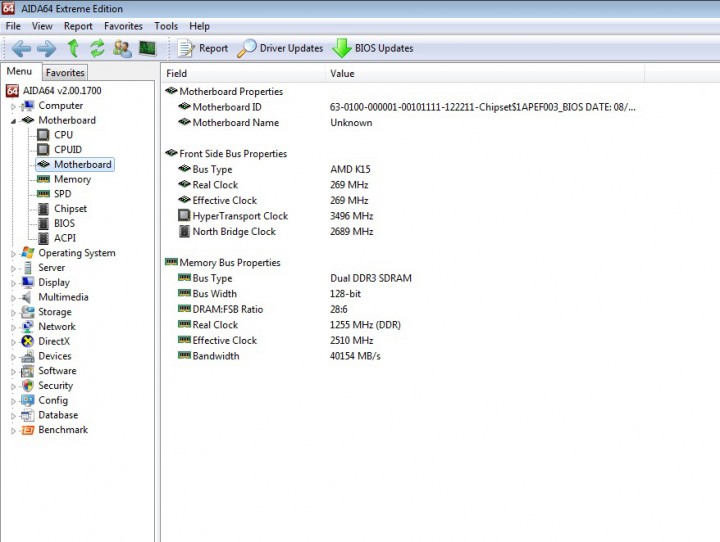Open the Report menu
This screenshot has width=720, height=542.
click(x=78, y=26)
